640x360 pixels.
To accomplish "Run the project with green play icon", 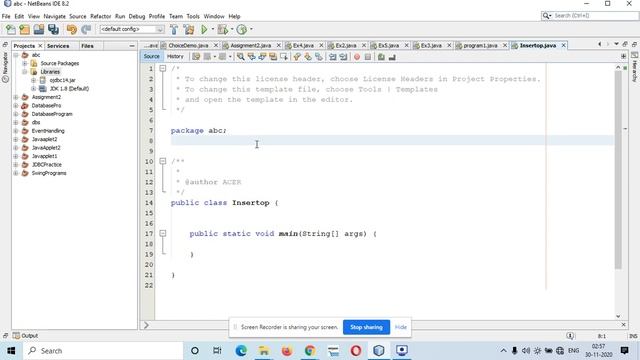I will [x=204, y=29].
